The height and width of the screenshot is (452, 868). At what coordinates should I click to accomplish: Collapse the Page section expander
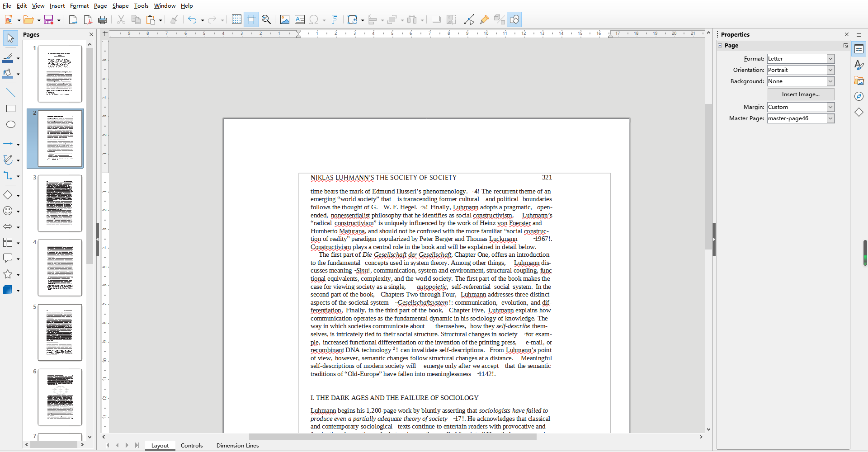pos(720,45)
